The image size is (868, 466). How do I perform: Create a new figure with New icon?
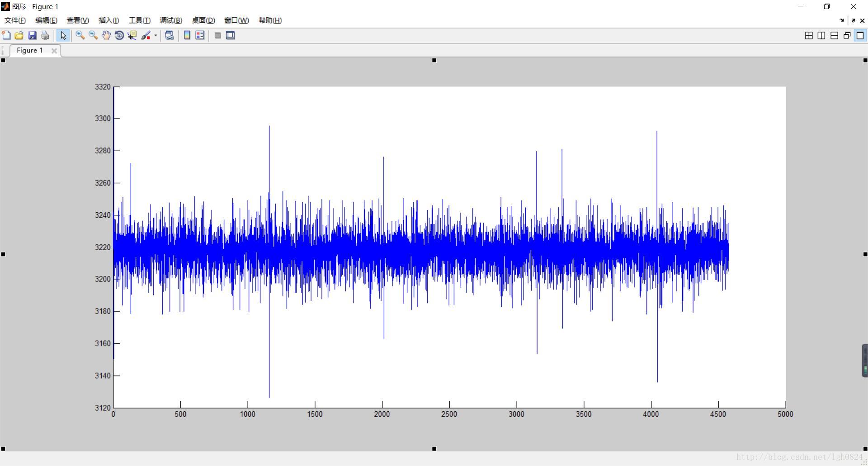(6, 35)
